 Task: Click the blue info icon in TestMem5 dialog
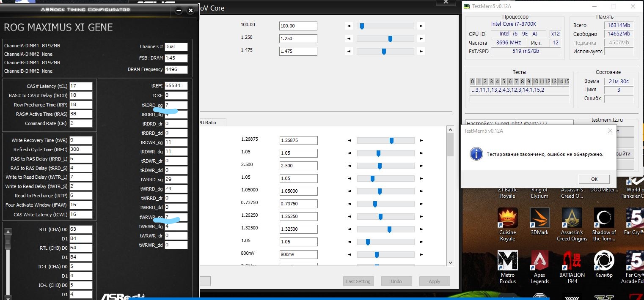point(476,154)
